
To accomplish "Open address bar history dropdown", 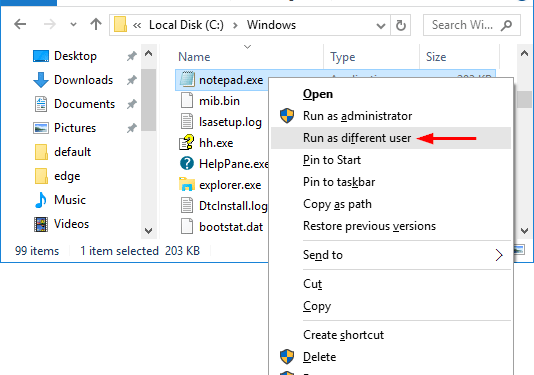I will tap(381, 25).
